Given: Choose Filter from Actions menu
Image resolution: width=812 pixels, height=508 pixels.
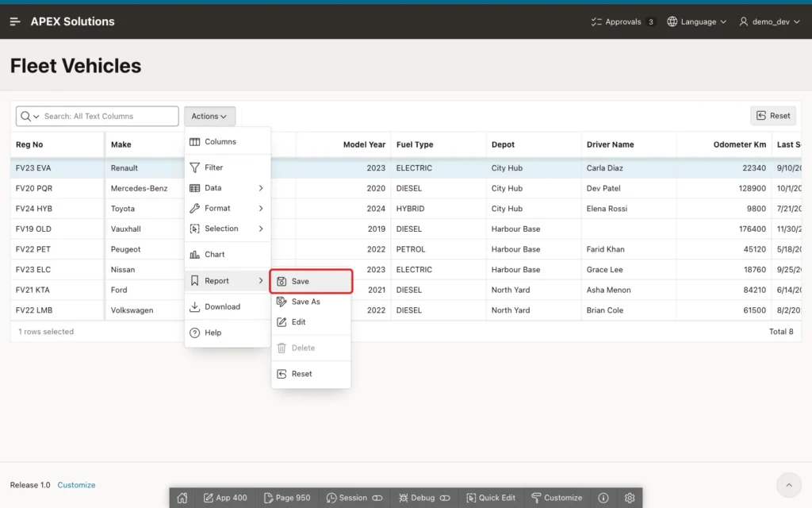Looking at the screenshot, I should tap(228, 167).
